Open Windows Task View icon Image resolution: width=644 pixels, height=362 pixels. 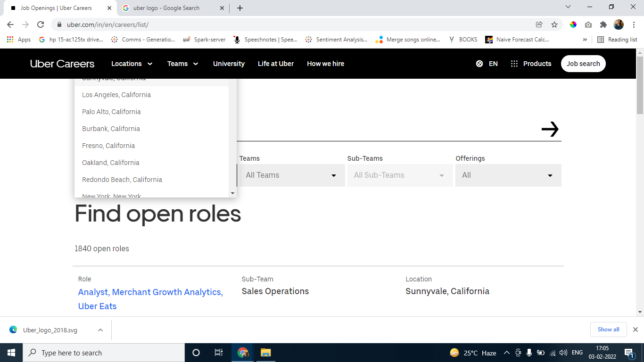tap(219, 353)
